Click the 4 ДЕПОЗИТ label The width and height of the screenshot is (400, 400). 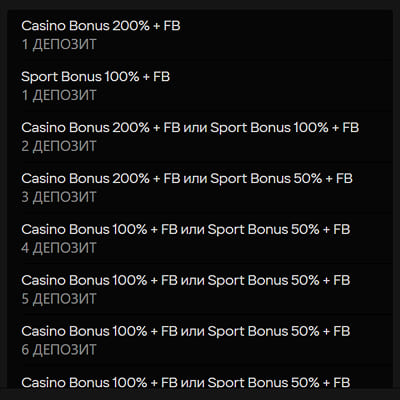(59, 248)
